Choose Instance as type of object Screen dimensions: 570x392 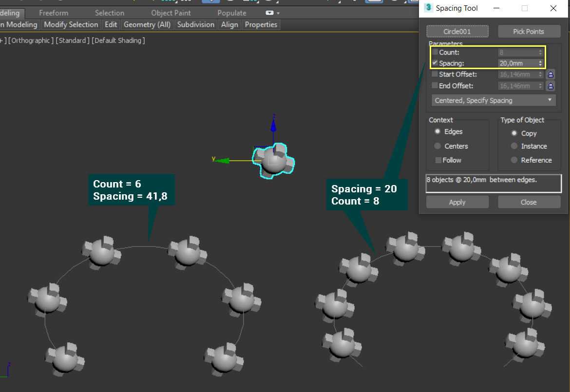point(514,146)
